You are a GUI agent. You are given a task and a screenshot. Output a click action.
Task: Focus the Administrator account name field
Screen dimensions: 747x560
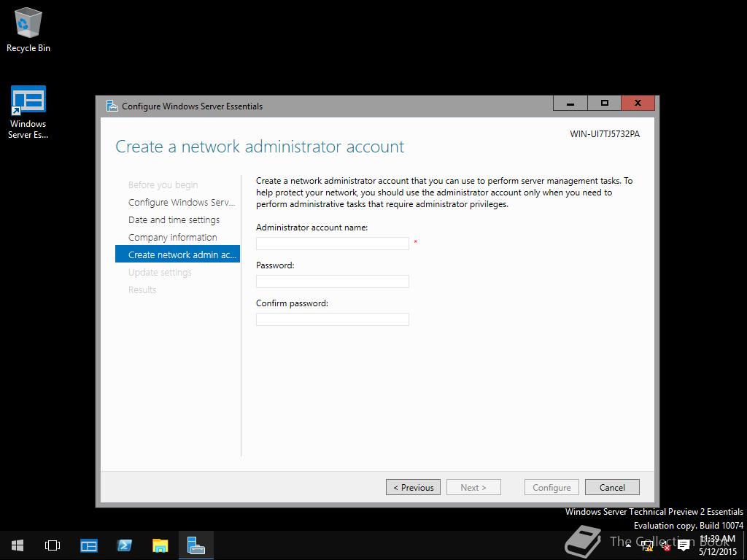pos(332,244)
